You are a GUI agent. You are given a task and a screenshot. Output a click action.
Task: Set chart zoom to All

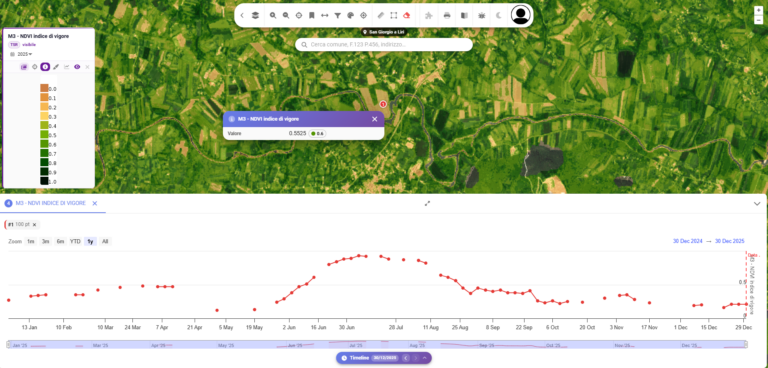(105, 242)
